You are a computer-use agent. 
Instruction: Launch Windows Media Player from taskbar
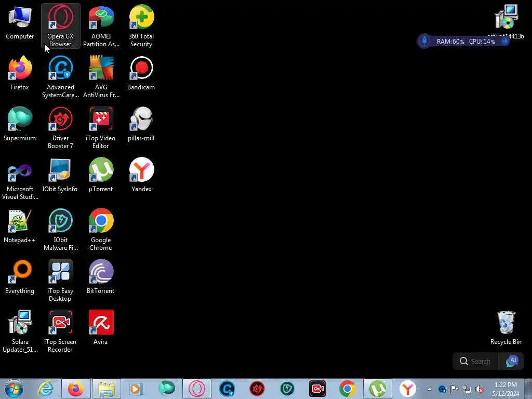pos(136,389)
